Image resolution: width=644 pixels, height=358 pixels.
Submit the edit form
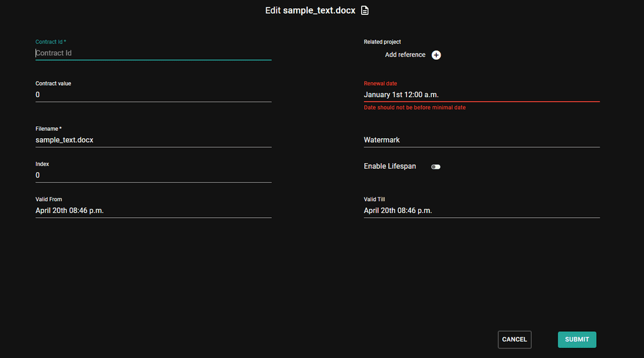click(x=577, y=339)
